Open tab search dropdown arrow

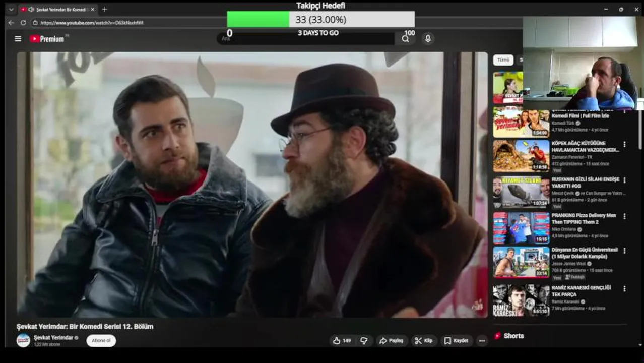[x=11, y=9]
